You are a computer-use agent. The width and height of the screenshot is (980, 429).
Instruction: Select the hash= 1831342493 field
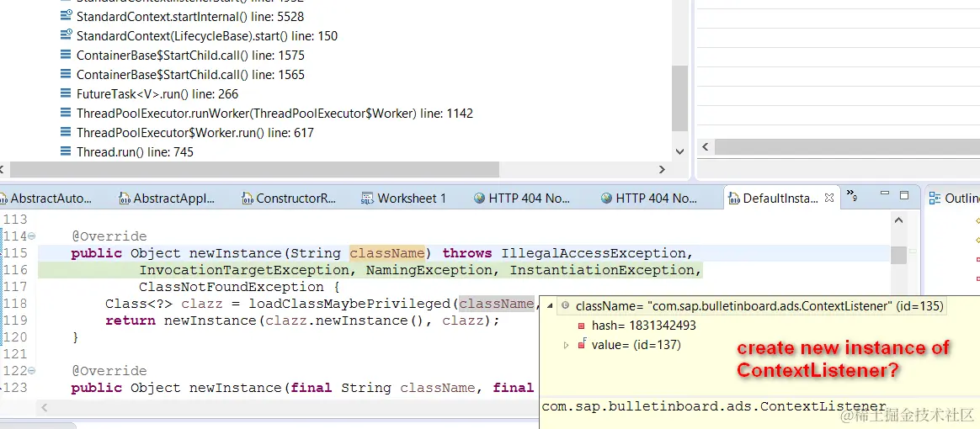(x=644, y=326)
